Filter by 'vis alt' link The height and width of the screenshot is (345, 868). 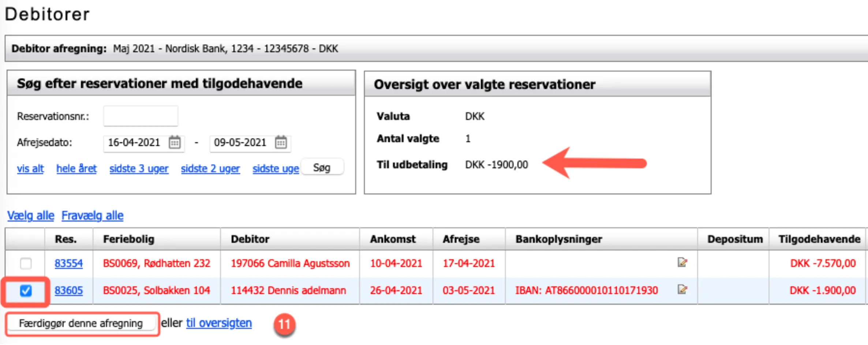point(30,168)
